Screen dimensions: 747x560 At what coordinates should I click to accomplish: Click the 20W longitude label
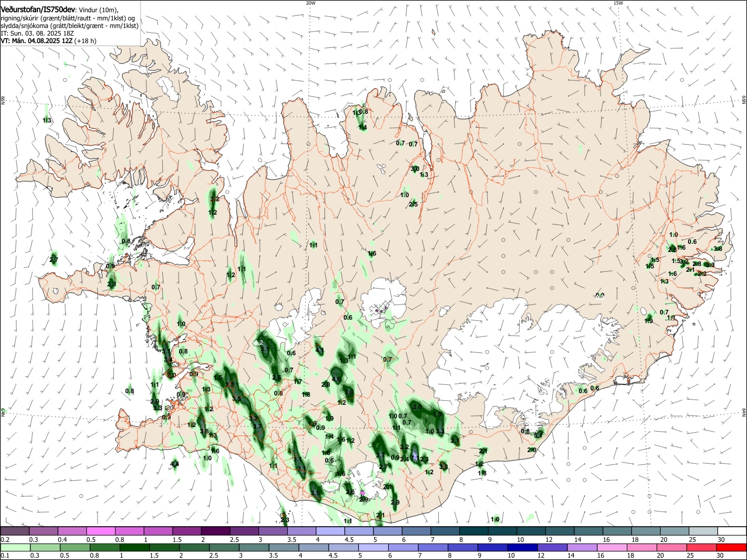tap(310, 3)
